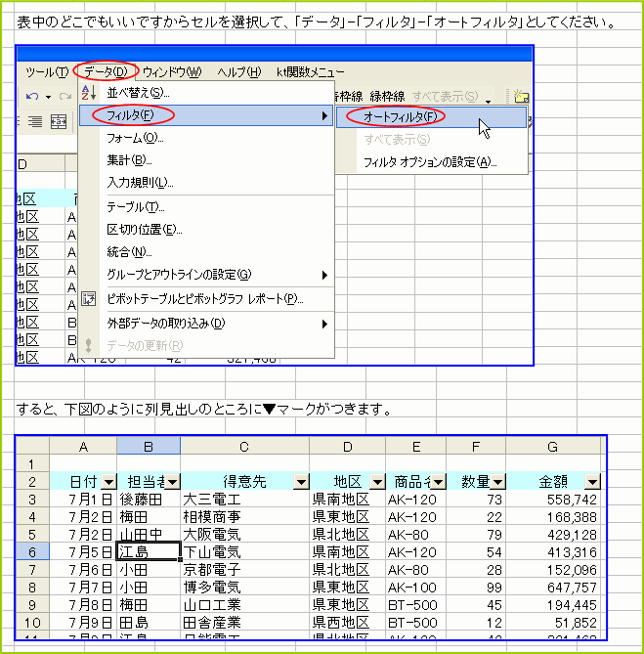Select フィルタ(F) in the data menu
Screen dimensions: 644x654
(x=206, y=115)
